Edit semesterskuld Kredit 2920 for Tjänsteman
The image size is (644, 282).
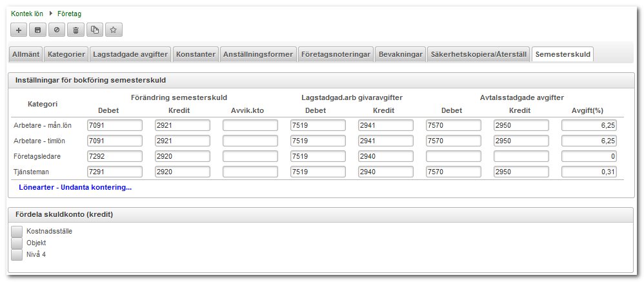coord(183,172)
